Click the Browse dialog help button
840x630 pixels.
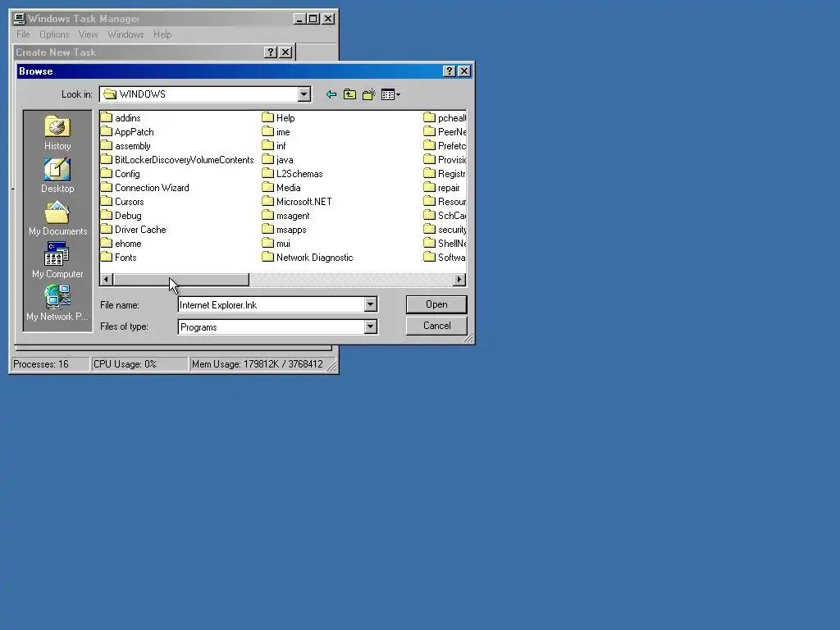click(450, 71)
